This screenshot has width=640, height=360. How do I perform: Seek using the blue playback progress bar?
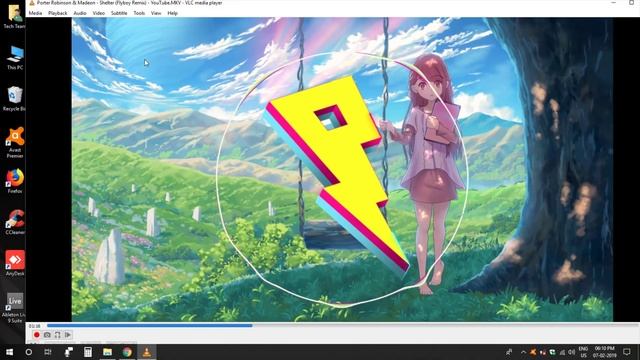[342, 325]
